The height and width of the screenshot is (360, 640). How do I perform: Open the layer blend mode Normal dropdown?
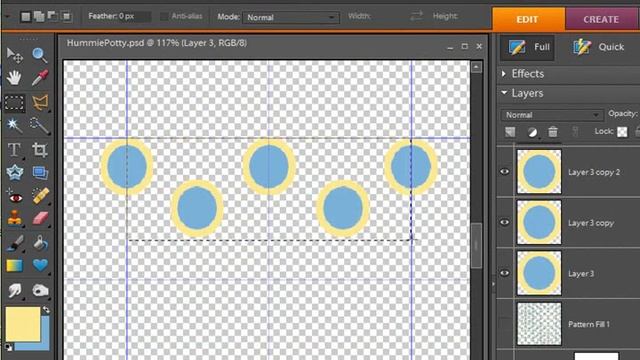click(552, 115)
